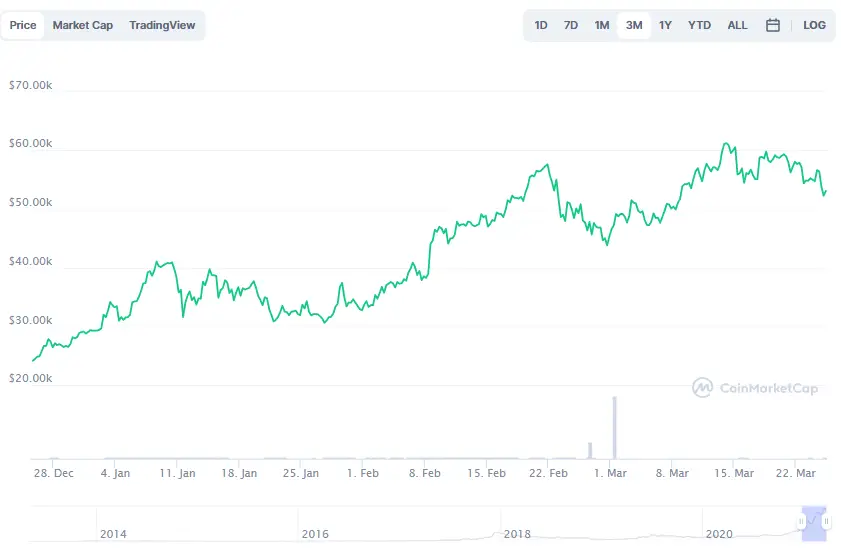Click the 15. Mar date label
The image size is (841, 554).
(x=733, y=473)
